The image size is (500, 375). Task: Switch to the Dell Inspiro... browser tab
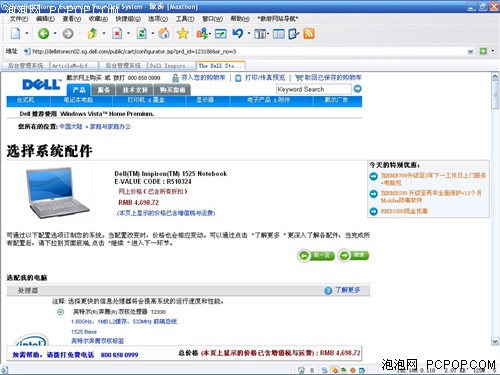172,66
